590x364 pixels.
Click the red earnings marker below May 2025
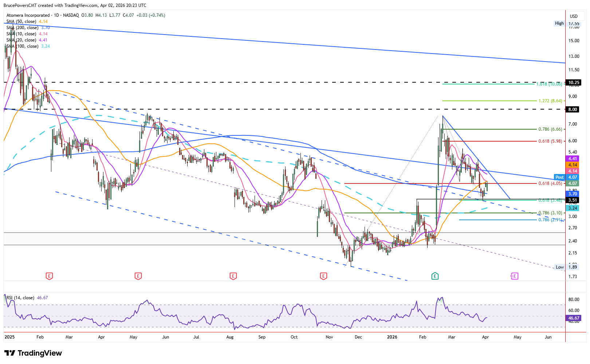point(138,276)
